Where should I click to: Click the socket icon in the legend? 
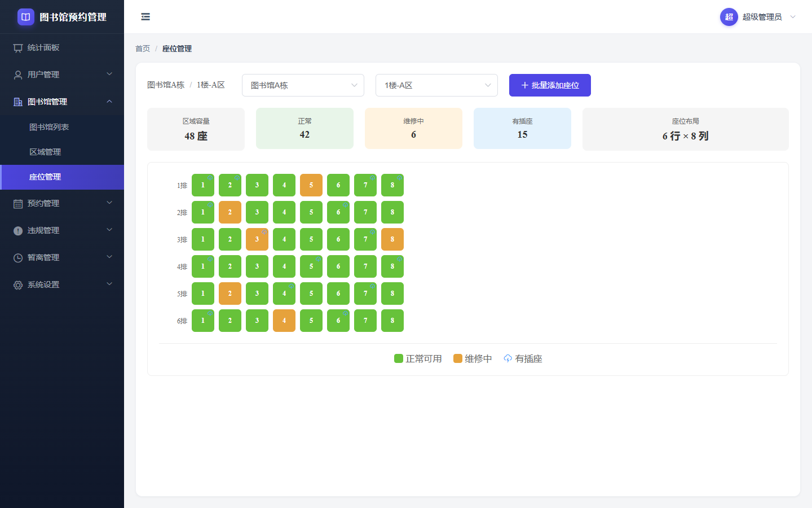click(x=508, y=358)
